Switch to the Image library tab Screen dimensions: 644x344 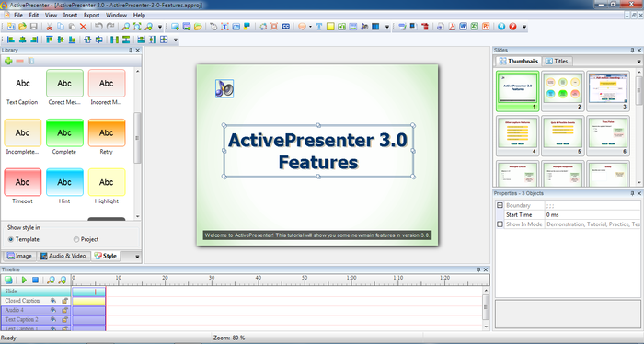pos(19,256)
